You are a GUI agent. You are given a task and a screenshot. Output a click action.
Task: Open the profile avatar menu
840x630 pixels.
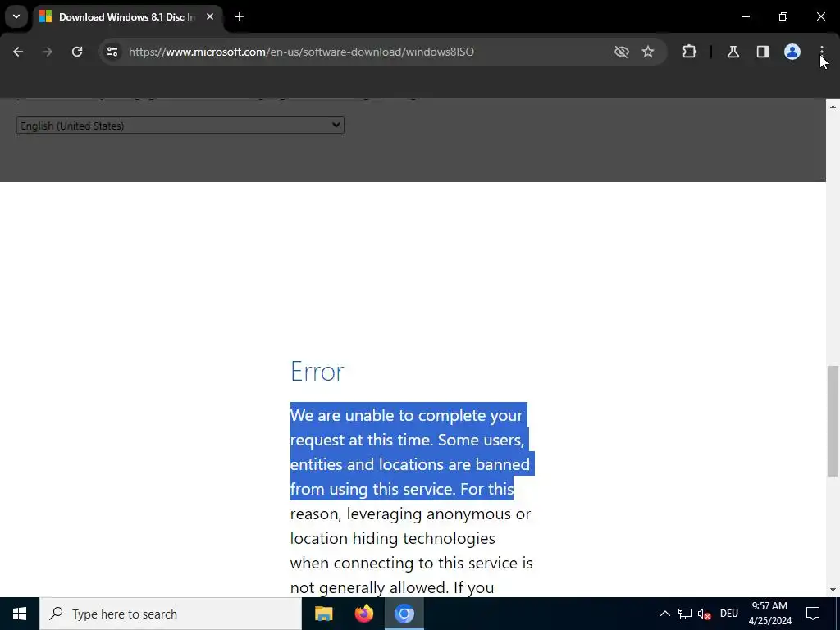792,52
